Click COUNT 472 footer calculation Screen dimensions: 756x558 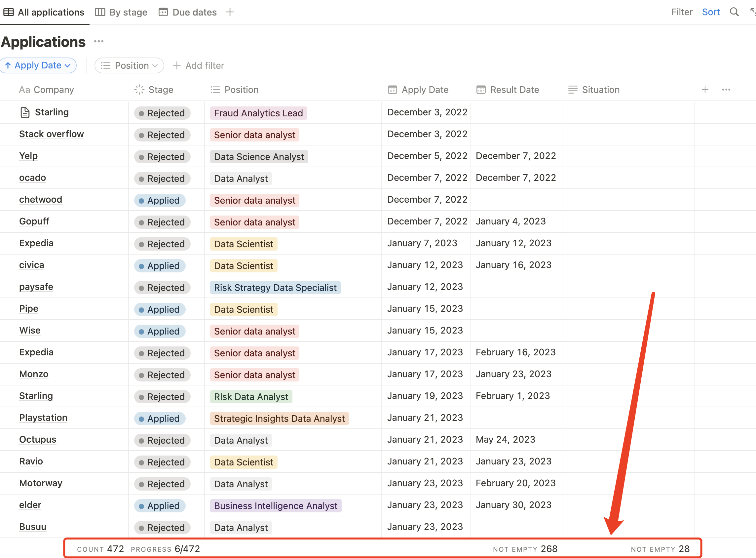click(100, 549)
